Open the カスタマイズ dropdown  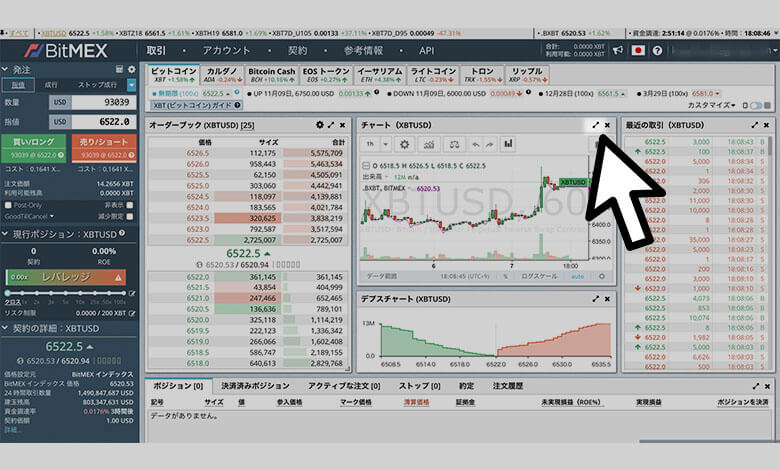pos(711,105)
